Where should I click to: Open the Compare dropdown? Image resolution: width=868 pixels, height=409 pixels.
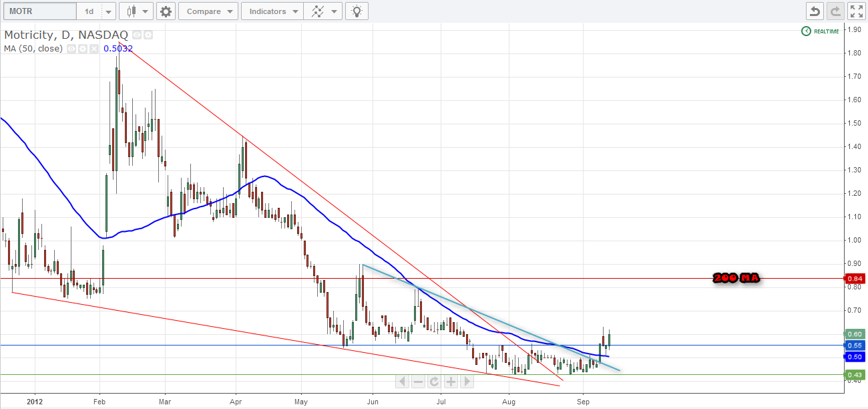coord(208,11)
